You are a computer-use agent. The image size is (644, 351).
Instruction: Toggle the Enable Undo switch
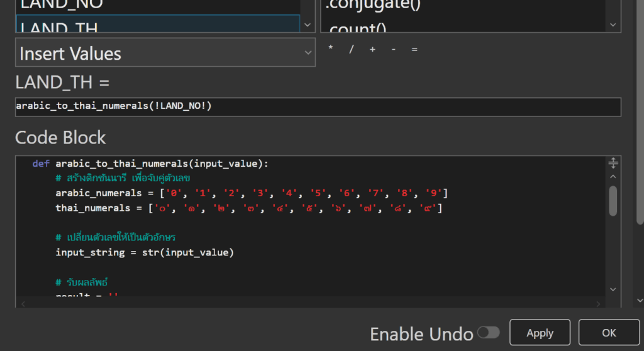tap(488, 333)
